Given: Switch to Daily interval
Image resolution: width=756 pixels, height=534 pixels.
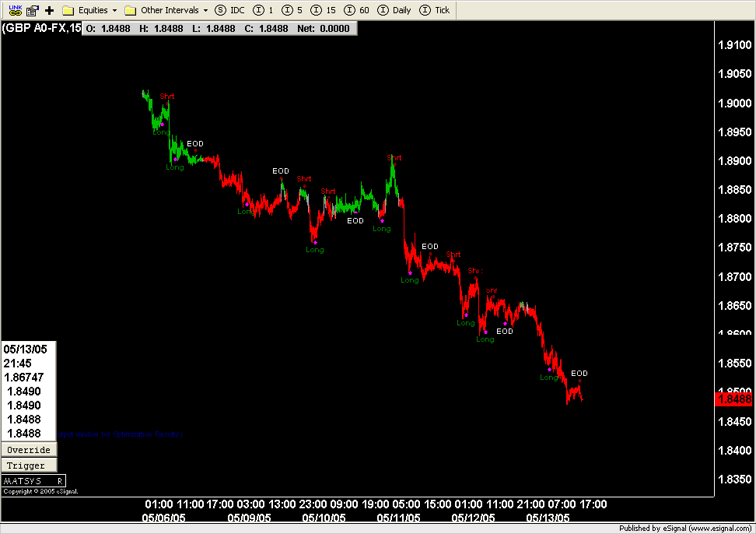Looking at the screenshot, I should click(x=394, y=10).
